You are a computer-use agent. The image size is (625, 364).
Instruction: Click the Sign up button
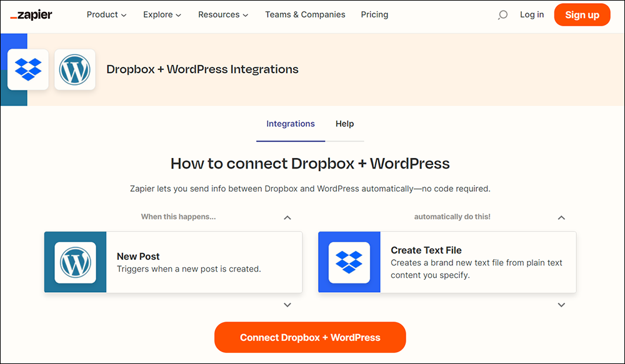pos(582,15)
